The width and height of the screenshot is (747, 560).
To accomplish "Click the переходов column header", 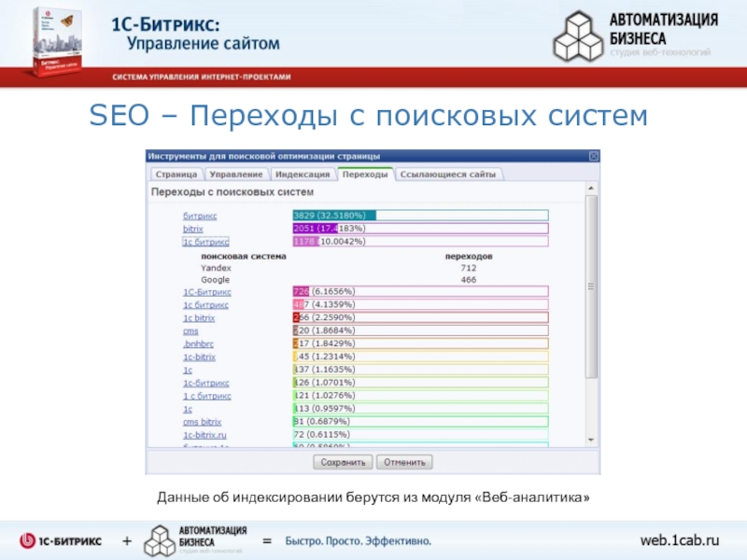I will (x=469, y=256).
